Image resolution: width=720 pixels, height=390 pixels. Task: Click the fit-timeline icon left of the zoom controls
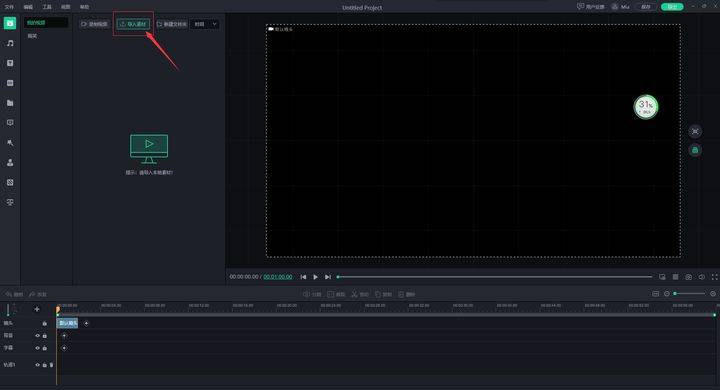[656, 294]
